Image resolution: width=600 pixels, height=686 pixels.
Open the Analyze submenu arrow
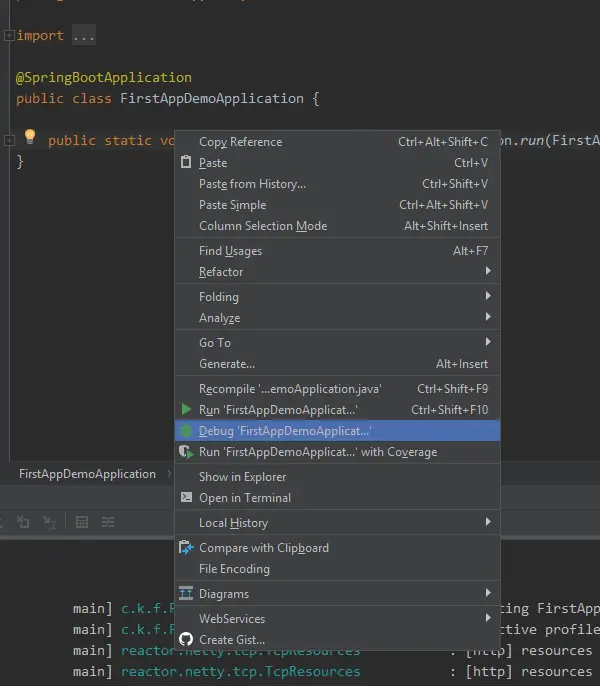click(488, 317)
